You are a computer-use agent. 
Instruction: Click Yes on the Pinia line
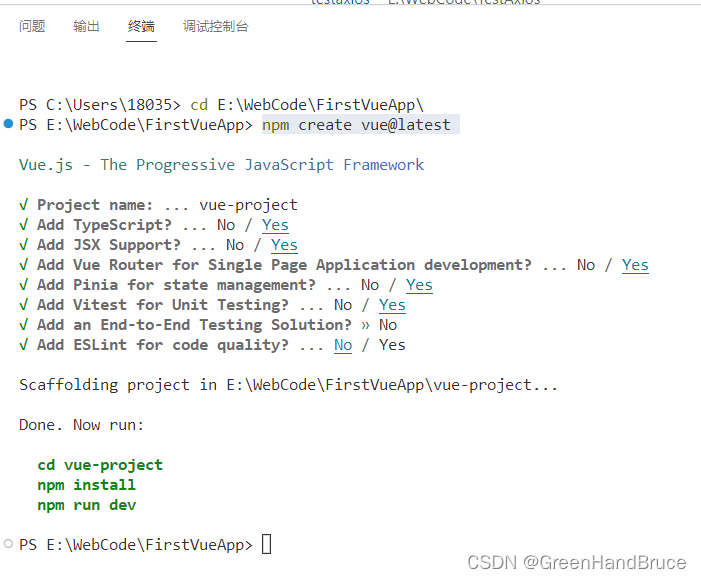coord(419,285)
